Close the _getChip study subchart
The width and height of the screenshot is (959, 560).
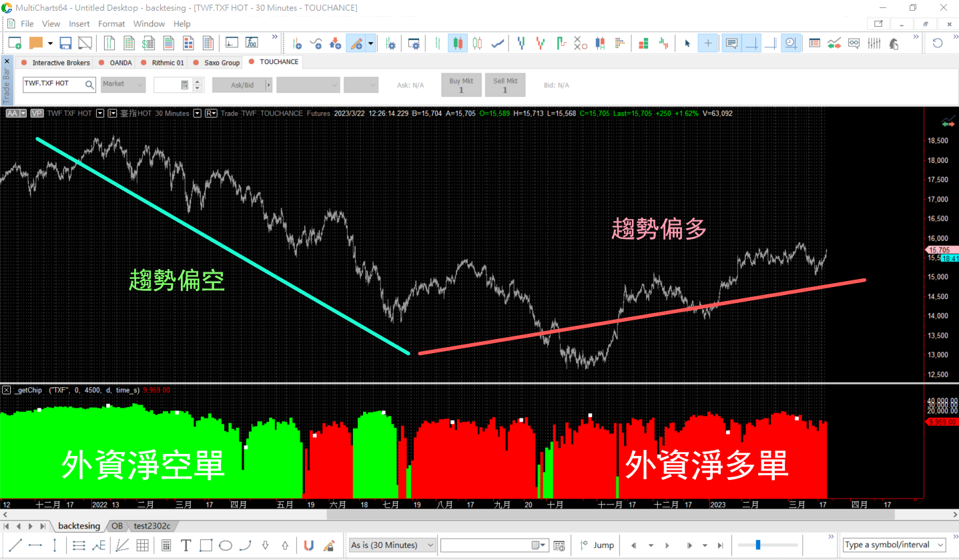pyautogui.click(x=7, y=390)
